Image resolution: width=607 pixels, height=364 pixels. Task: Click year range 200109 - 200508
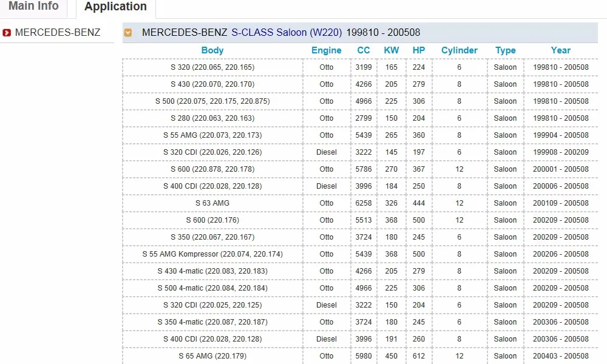coord(560,203)
